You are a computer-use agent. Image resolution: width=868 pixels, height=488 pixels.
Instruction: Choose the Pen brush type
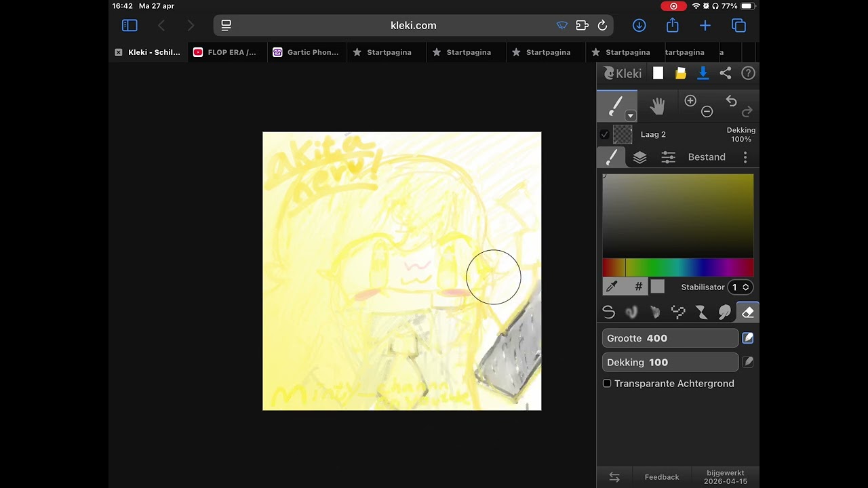(608, 312)
